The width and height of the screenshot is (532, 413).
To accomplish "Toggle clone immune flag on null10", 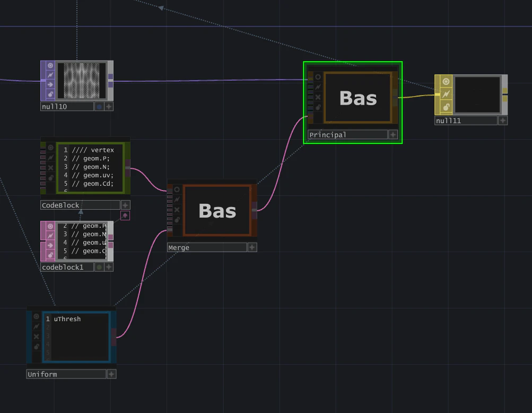I will (x=50, y=75).
